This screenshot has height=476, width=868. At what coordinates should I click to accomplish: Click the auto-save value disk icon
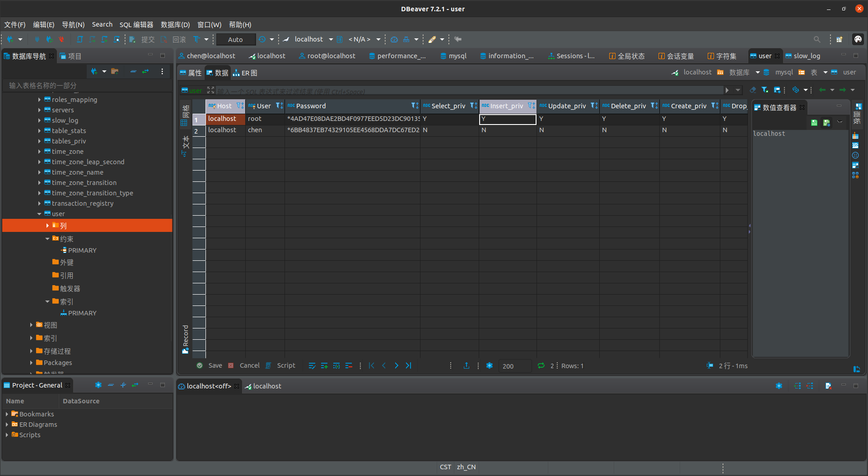pyautogui.click(x=826, y=122)
